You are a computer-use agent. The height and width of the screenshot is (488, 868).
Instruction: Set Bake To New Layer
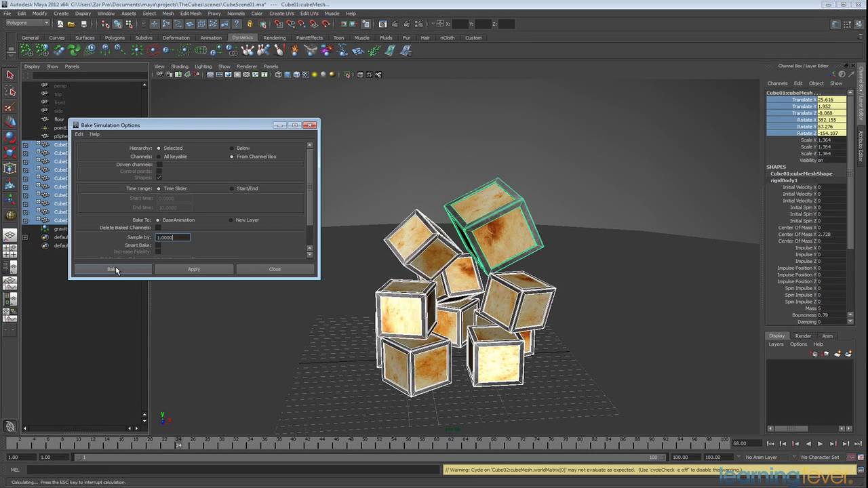click(231, 220)
